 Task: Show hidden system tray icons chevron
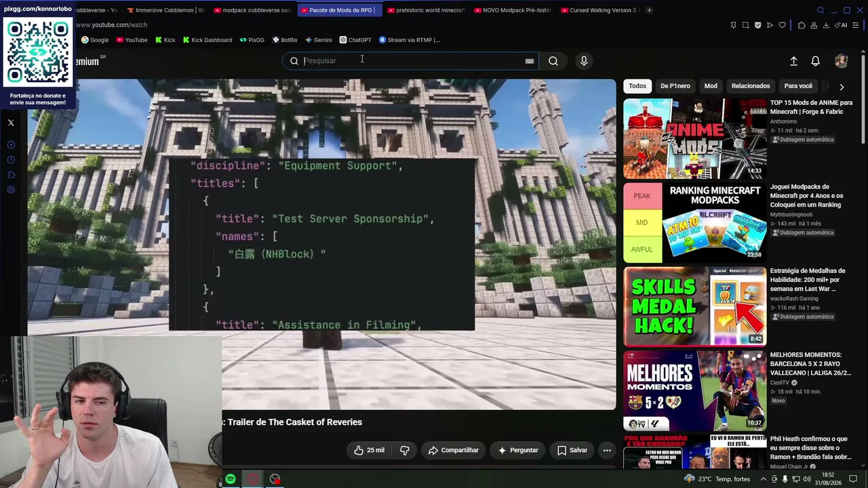coord(764,479)
